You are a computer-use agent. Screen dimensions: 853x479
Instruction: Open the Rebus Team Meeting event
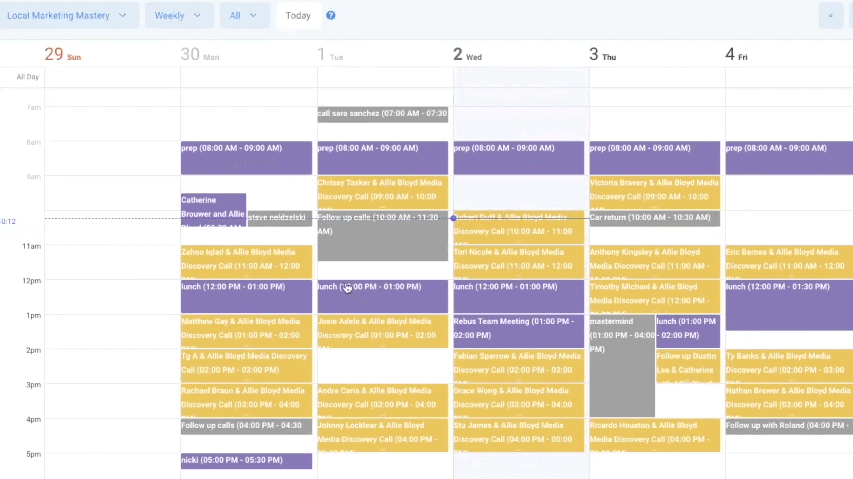click(518, 331)
